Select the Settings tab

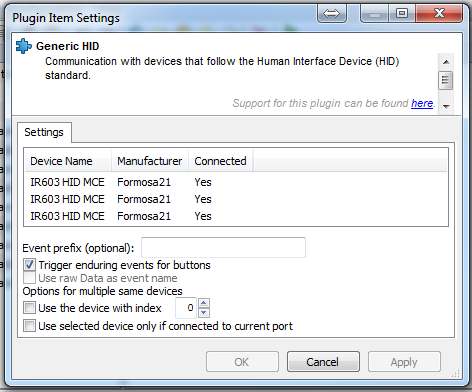44,132
